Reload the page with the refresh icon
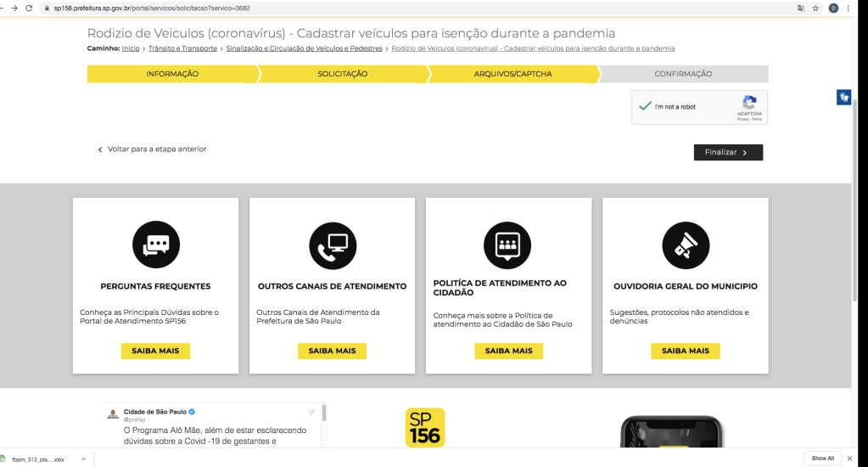Viewport: 868px width, 467px height. (29, 8)
